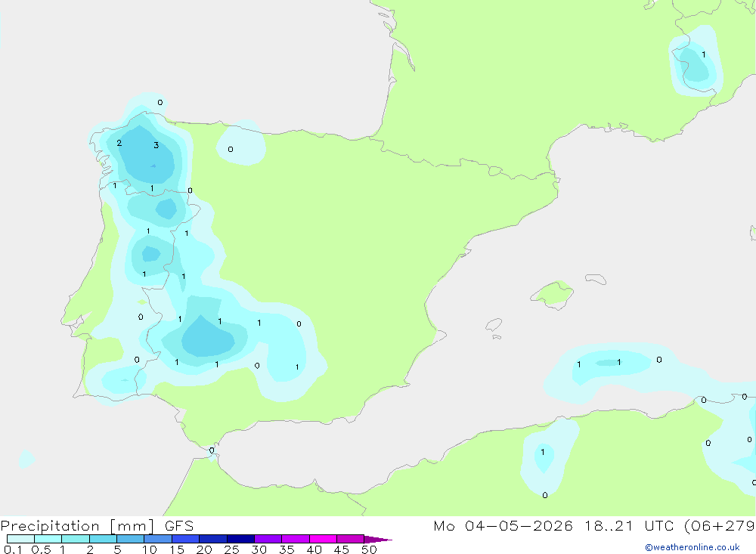Click the 'Mo 04-05-2026' date text
The height and width of the screenshot is (554, 756).
[x=503, y=526]
